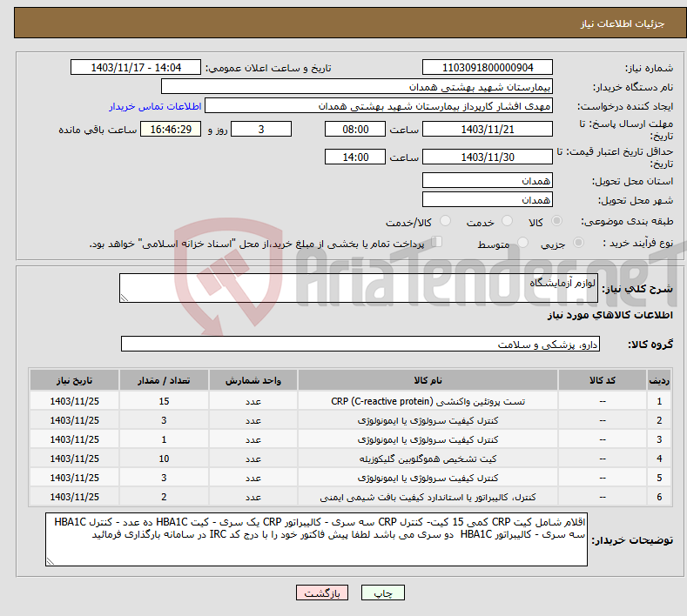Click quantity 15 in row 1
Image resolution: width=687 pixels, height=616 pixels.
click(164, 401)
